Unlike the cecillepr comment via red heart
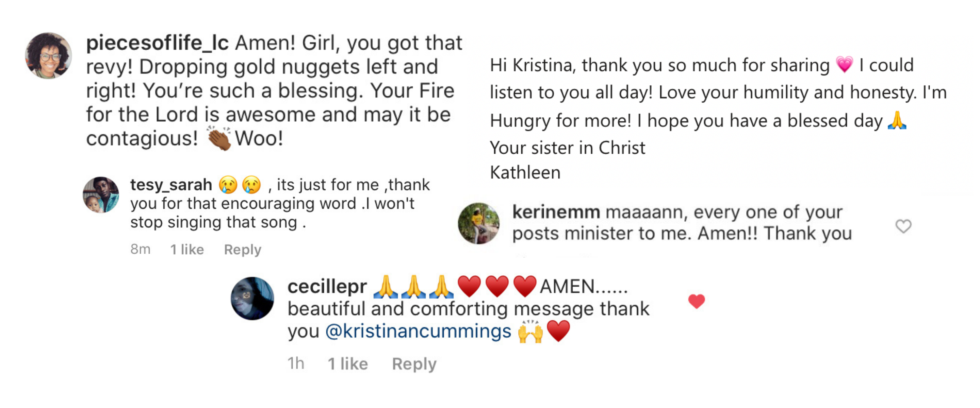This screenshot has width=980, height=408. point(697,302)
